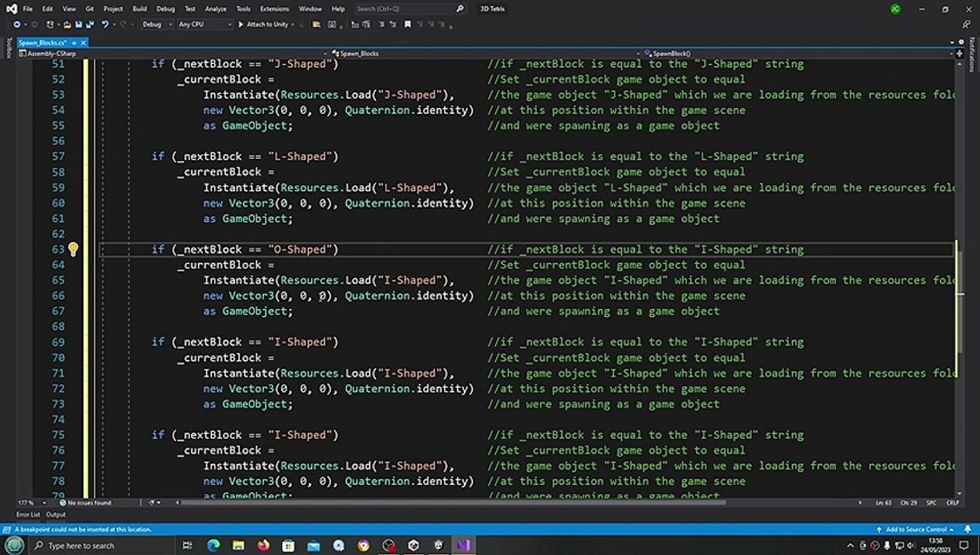Open the Window menu
This screenshot has height=555, width=980.
(x=310, y=8)
